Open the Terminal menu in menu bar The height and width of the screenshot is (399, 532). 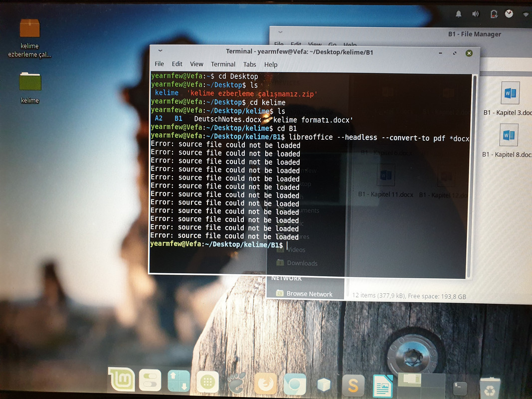coord(223,64)
